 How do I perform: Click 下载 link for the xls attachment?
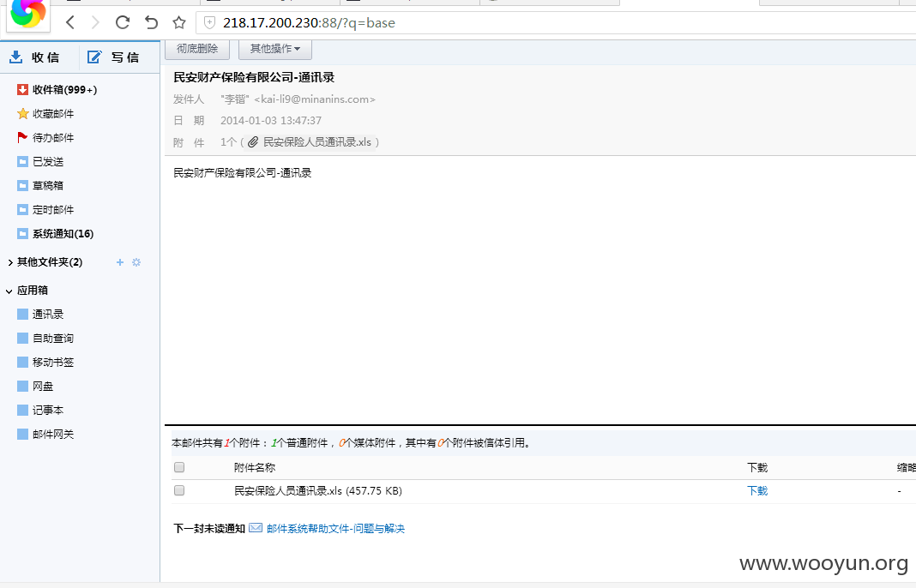coord(757,490)
